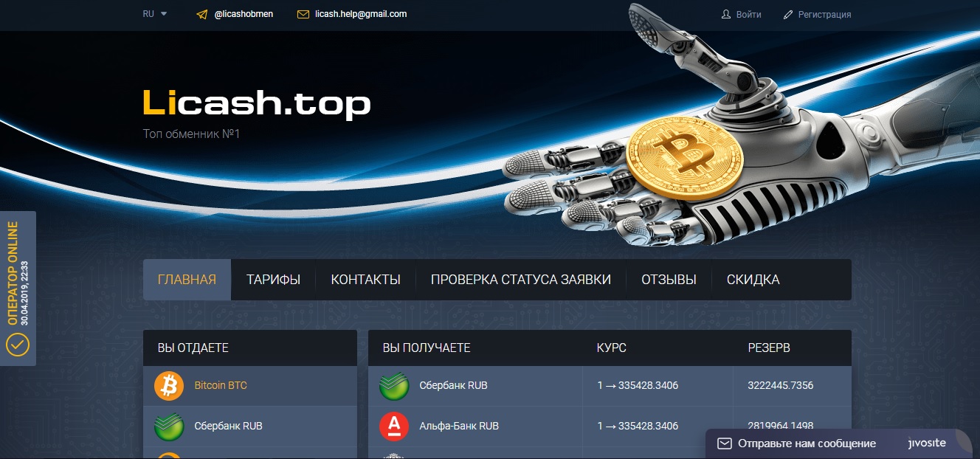Viewport: 980px width, 459px height.
Task: Click the checkmark circle on operator online tab
Action: 17,345
